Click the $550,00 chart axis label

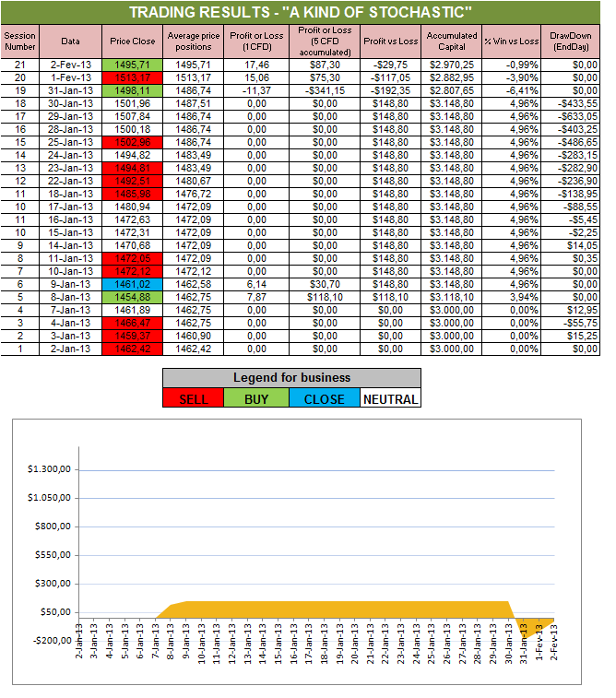53,555
